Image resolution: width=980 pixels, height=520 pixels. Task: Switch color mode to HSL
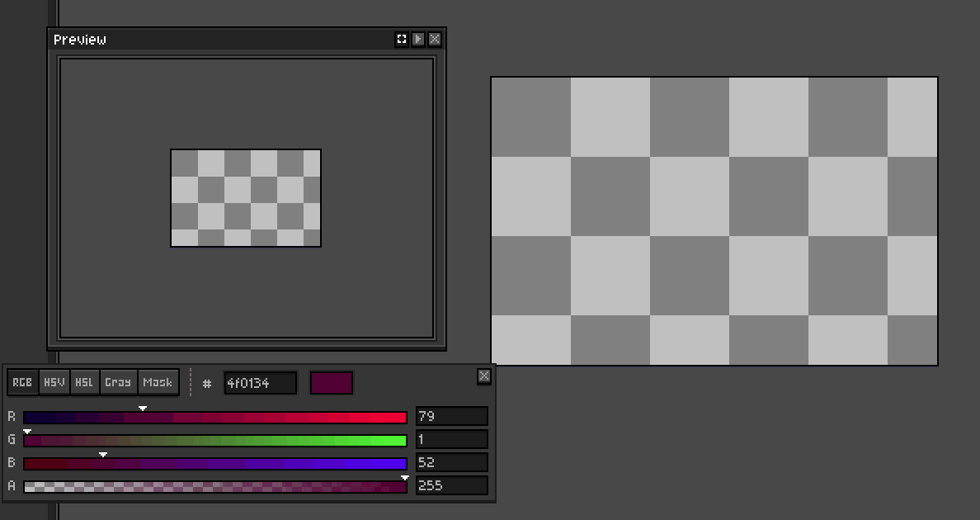tap(84, 382)
